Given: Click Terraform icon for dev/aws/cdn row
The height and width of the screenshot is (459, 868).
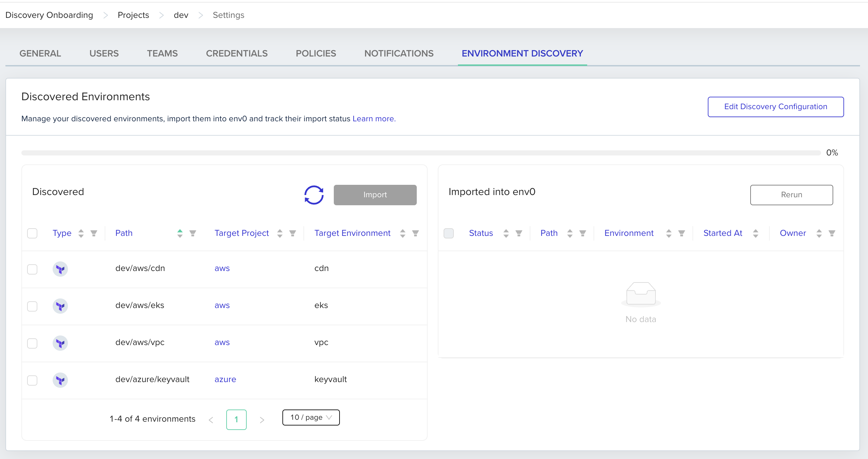Looking at the screenshot, I should click(x=60, y=269).
